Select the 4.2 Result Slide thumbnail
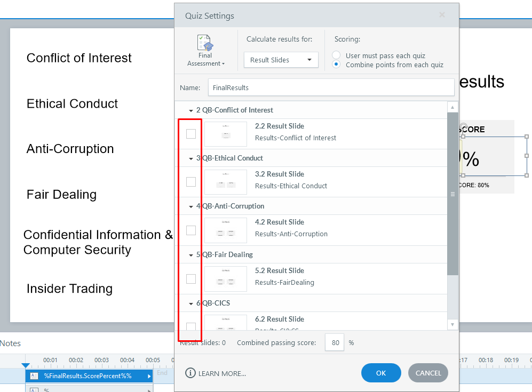This screenshot has height=392, width=532. (226, 230)
